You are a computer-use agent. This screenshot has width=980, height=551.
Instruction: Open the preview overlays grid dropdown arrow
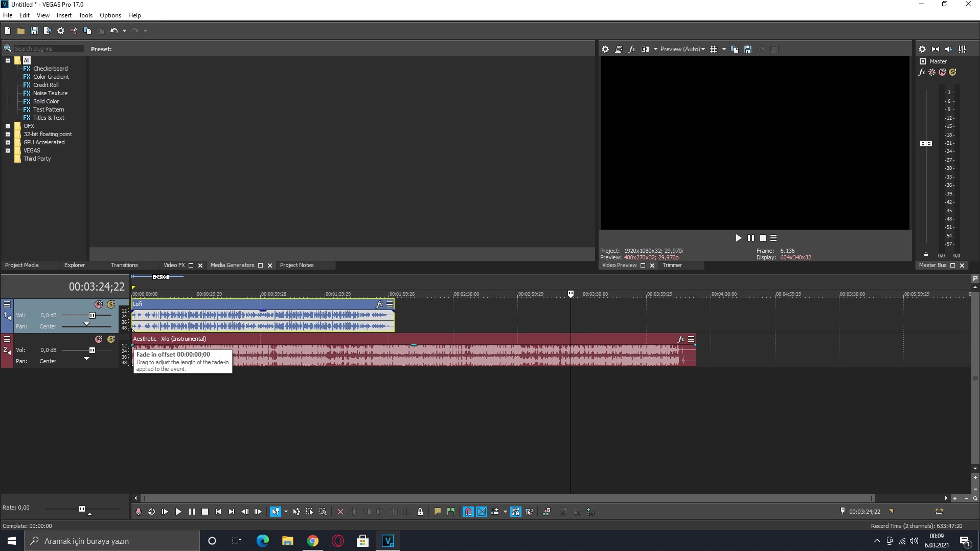pos(724,49)
